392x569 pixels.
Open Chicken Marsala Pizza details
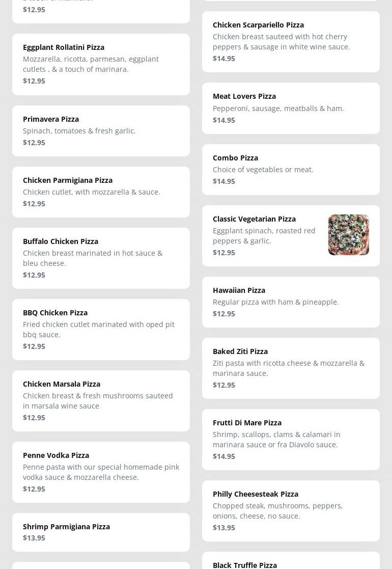tap(101, 401)
